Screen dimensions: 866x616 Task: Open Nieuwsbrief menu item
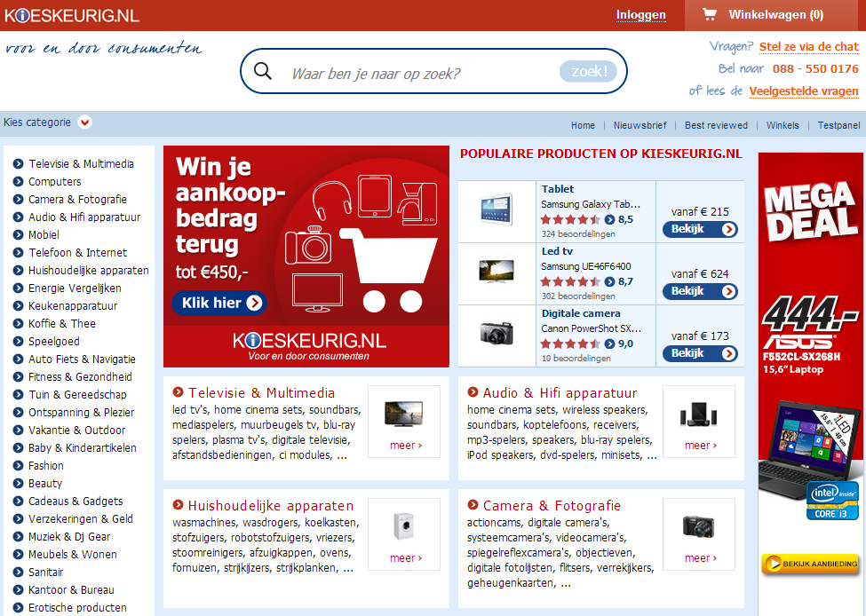coord(640,125)
